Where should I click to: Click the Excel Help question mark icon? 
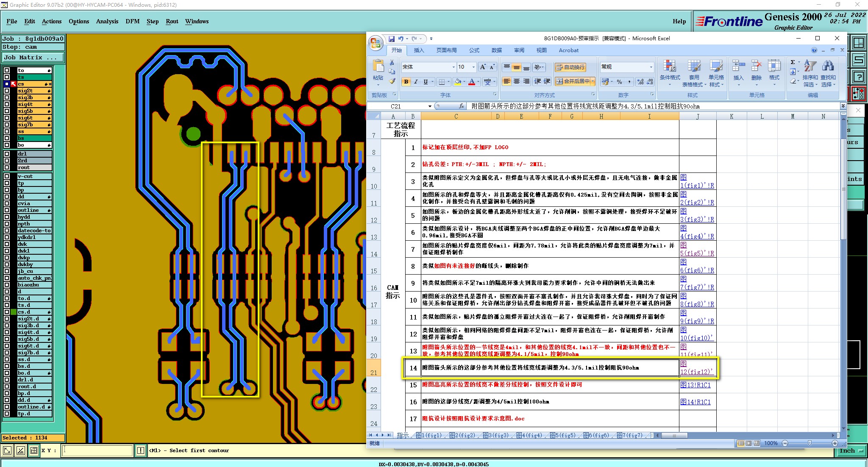814,50
